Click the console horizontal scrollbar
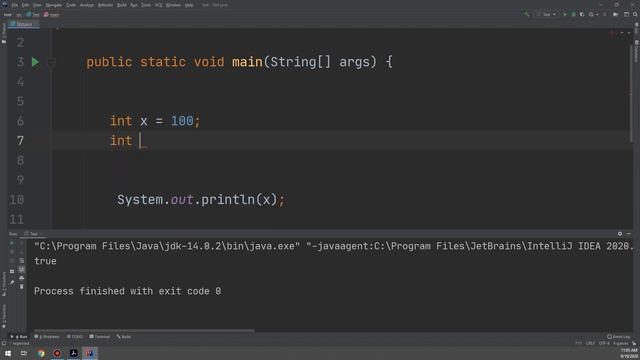Image resolution: width=640 pixels, height=360 pixels. (x=144, y=331)
